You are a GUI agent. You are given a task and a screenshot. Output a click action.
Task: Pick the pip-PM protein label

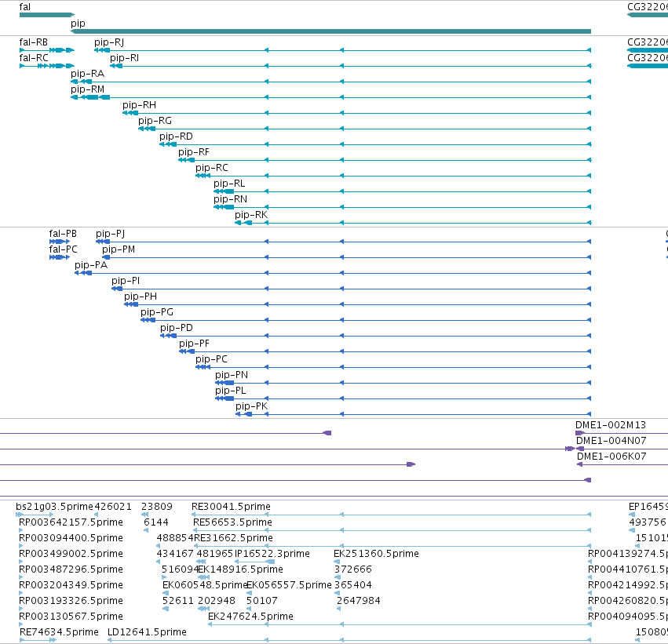click(x=119, y=249)
